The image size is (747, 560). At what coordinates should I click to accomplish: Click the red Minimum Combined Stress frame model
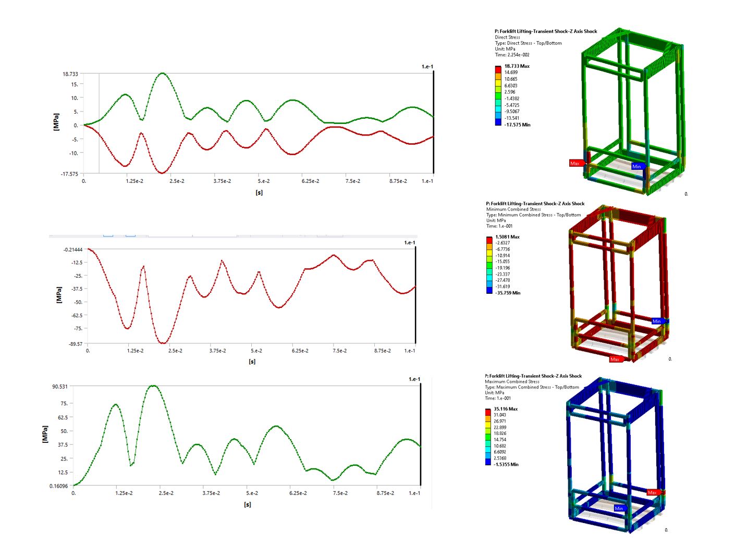coord(618,283)
